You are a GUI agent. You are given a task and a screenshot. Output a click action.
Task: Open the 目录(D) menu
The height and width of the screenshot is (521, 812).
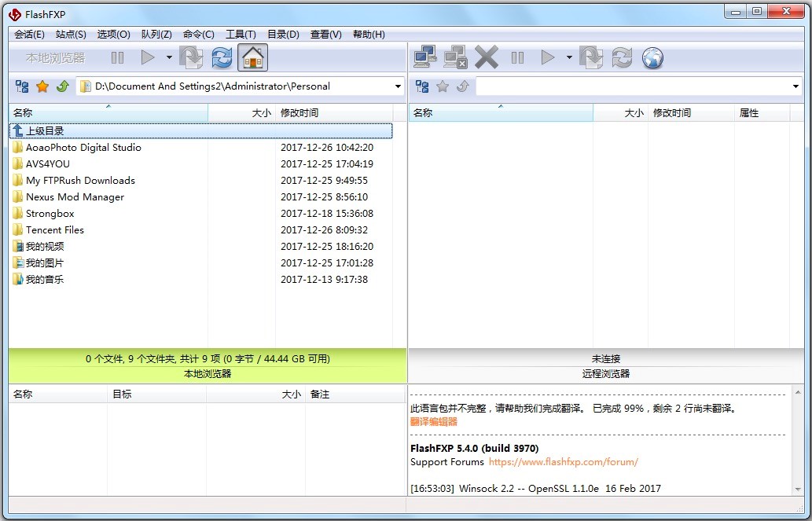[283, 35]
